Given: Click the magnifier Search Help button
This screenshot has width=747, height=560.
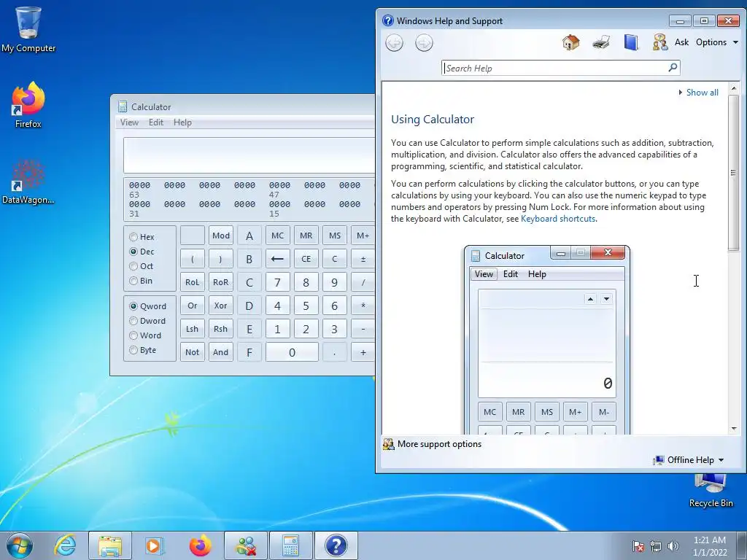Looking at the screenshot, I should click(x=673, y=68).
